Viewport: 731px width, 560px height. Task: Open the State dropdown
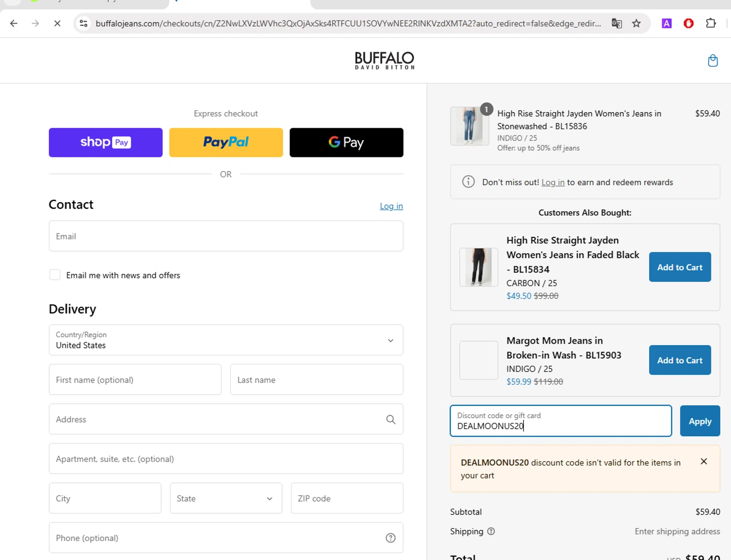coord(226,498)
